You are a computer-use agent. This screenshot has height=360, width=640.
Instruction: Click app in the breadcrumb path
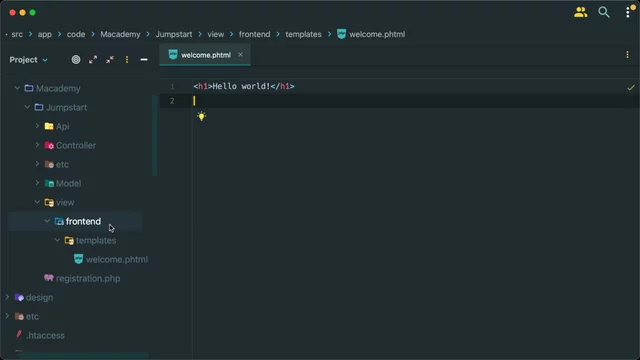[x=45, y=34]
